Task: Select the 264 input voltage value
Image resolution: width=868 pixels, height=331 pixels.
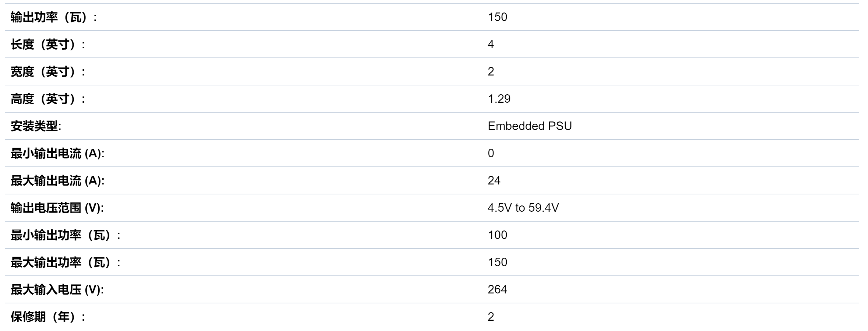Action: pos(497,289)
